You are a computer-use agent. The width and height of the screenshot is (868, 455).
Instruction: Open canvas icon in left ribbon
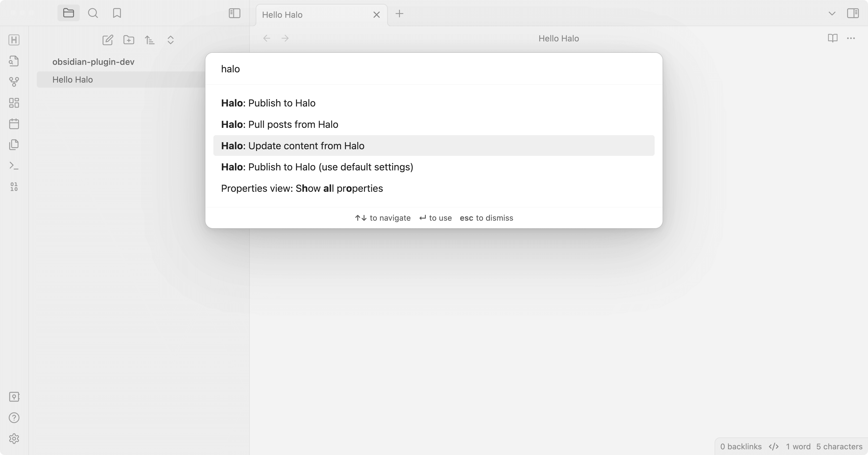pyautogui.click(x=14, y=103)
